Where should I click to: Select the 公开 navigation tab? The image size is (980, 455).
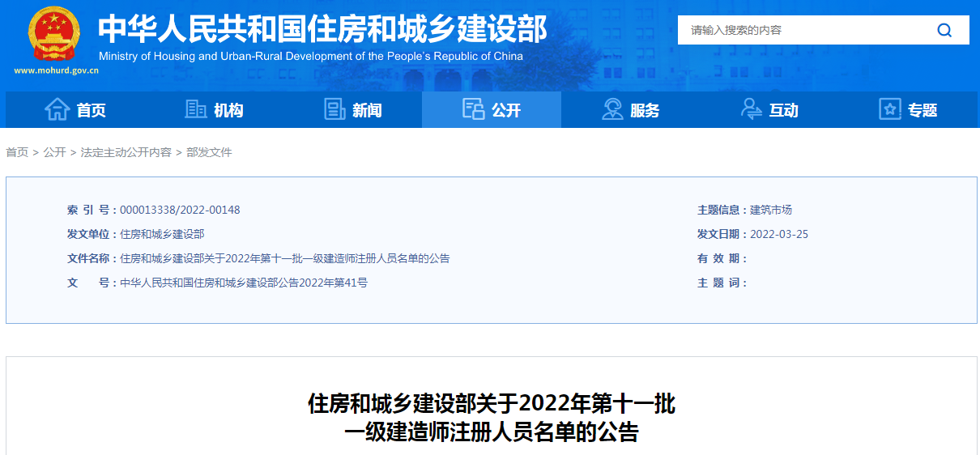coord(492,109)
